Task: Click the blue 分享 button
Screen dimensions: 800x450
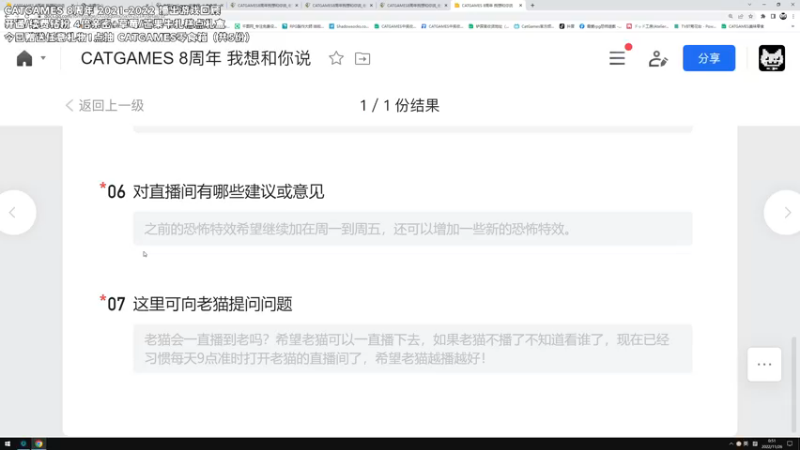Action: [x=709, y=58]
